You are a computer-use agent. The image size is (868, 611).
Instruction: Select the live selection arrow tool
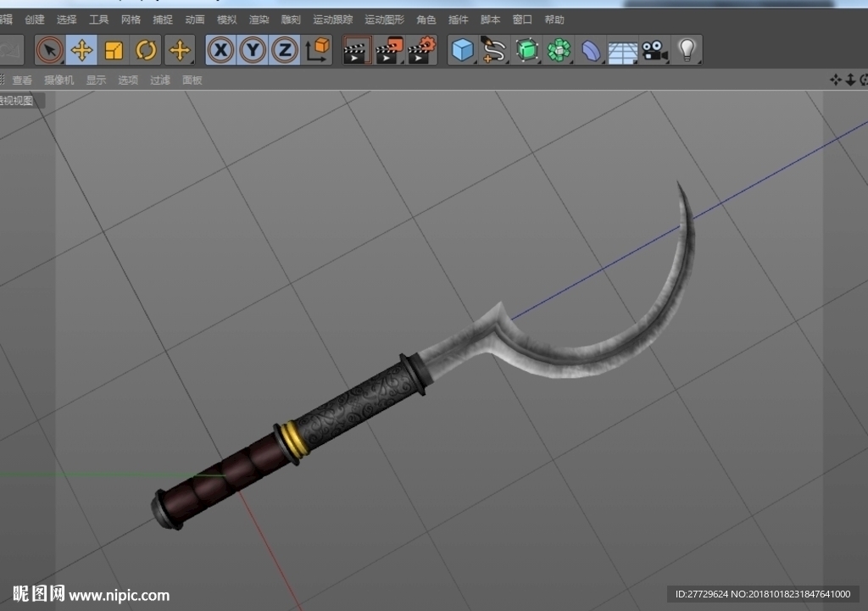50,50
